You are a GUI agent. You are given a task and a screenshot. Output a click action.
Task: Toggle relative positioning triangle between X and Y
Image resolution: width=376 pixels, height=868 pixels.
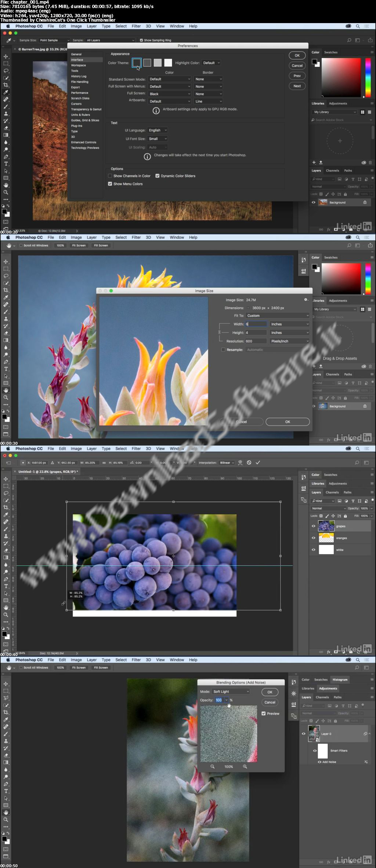click(x=53, y=463)
